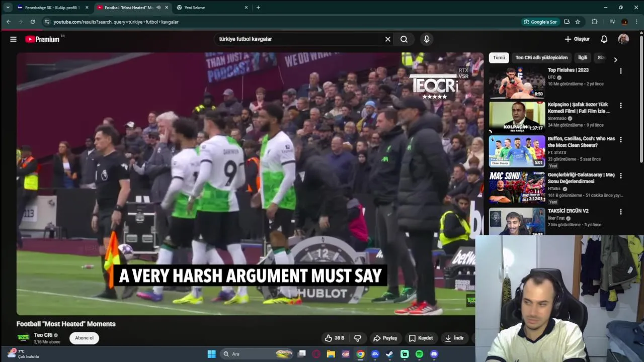The width and height of the screenshot is (644, 362).
Task: Click the search magnifier button
Action: coord(404,39)
